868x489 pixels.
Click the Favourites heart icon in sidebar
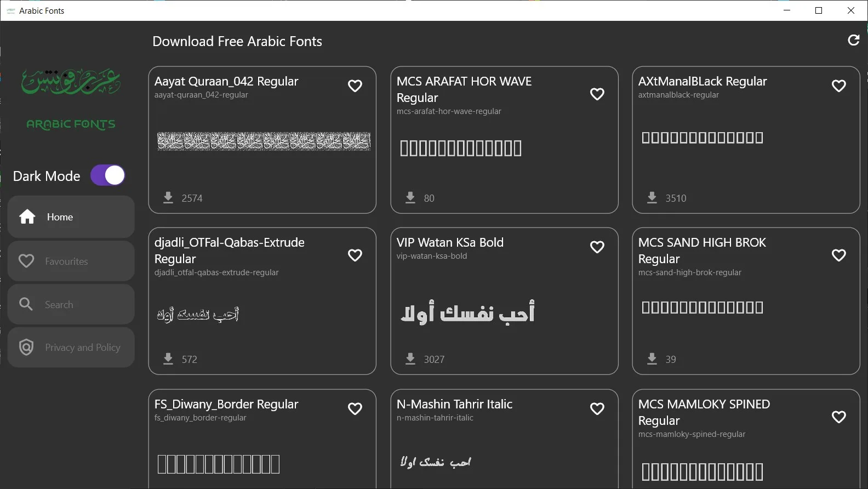(26, 261)
